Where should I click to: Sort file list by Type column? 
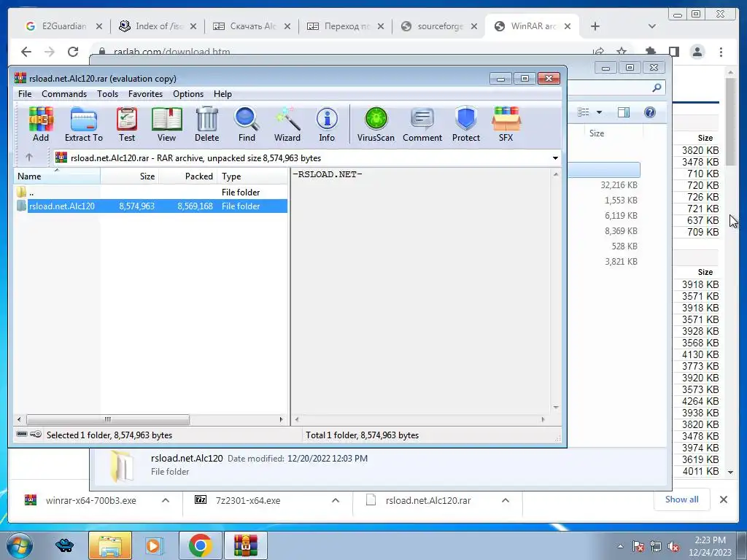pyautogui.click(x=252, y=176)
